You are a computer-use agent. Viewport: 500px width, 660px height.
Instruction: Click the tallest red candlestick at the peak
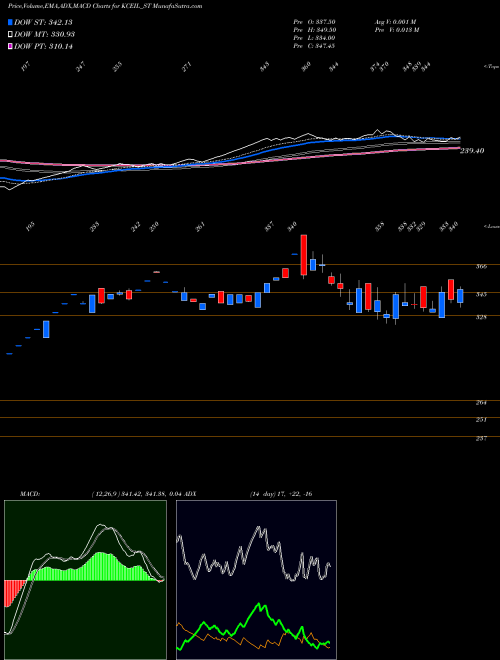(303, 255)
